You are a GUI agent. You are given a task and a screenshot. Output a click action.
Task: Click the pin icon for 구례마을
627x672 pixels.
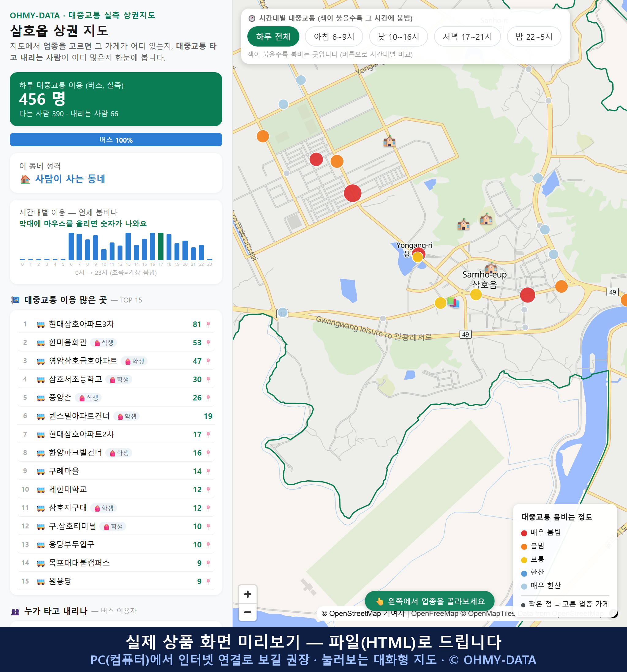(x=208, y=471)
